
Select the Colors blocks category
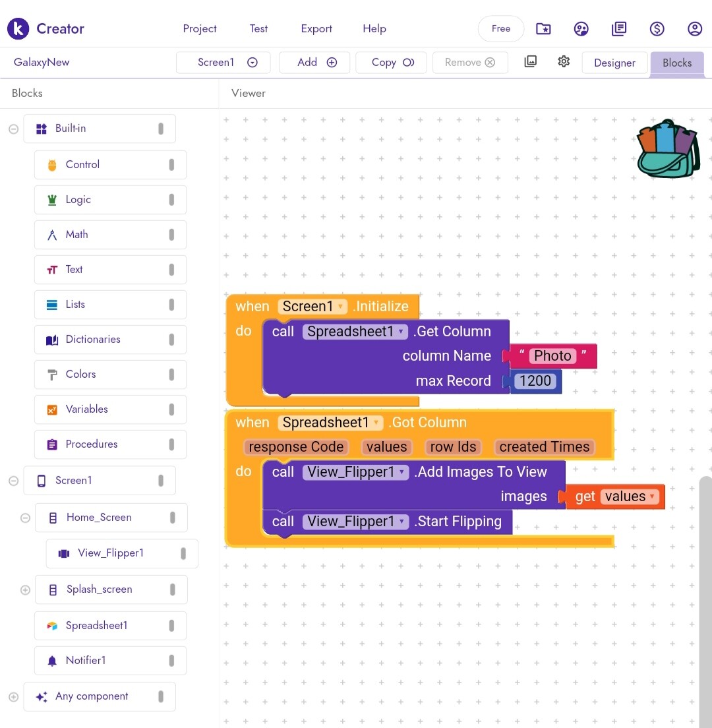pyautogui.click(x=111, y=374)
